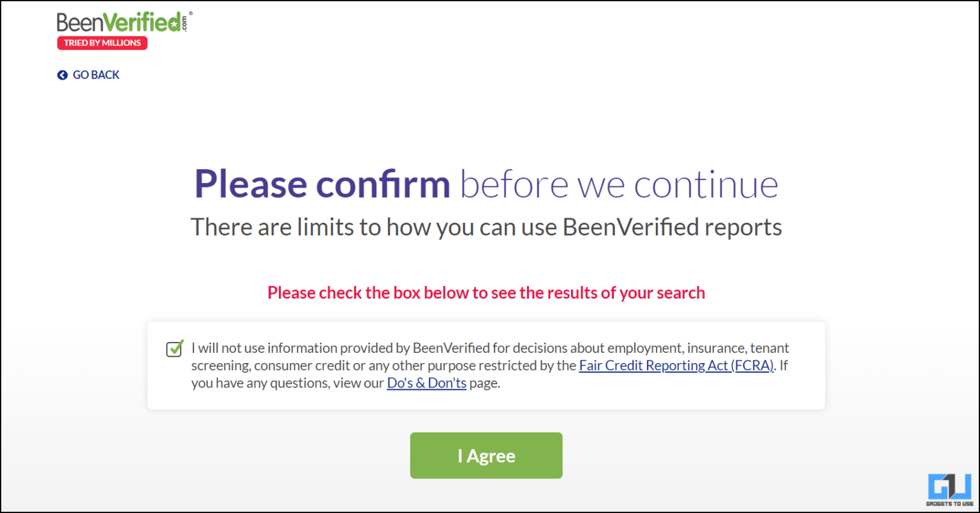Click the red "Tried by Millions" badge
980x513 pixels.
(x=102, y=43)
